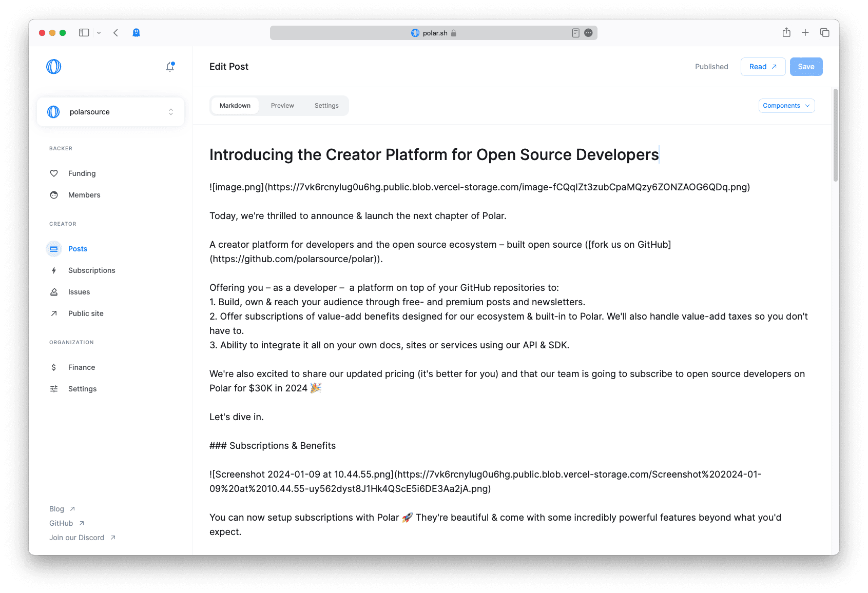Click the line '3. Ability to integrate it all'
Viewport: 868px width, 593px height.
(390, 345)
